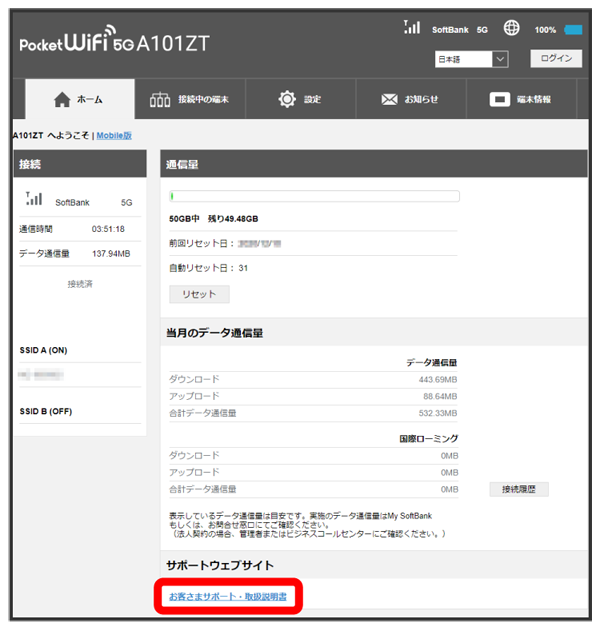The image size is (600, 627).
Task: Click the Pocket WiFi 5G logo
Action: (115, 44)
